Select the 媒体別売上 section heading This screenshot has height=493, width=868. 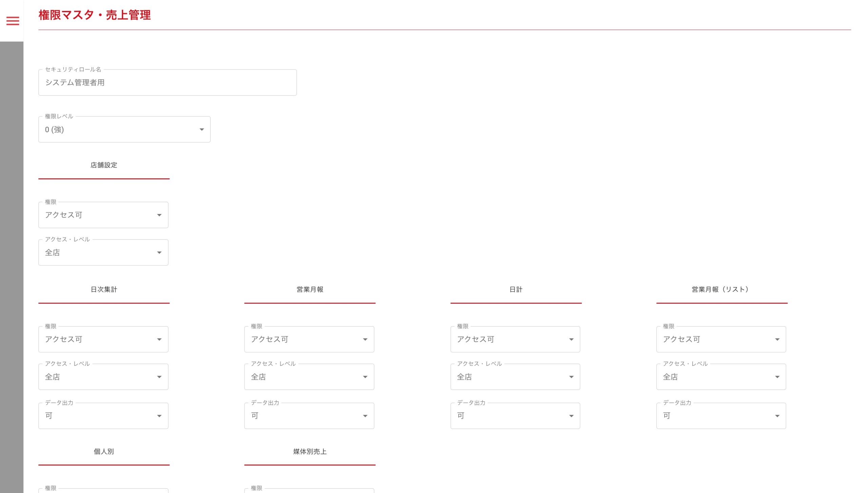click(x=310, y=452)
